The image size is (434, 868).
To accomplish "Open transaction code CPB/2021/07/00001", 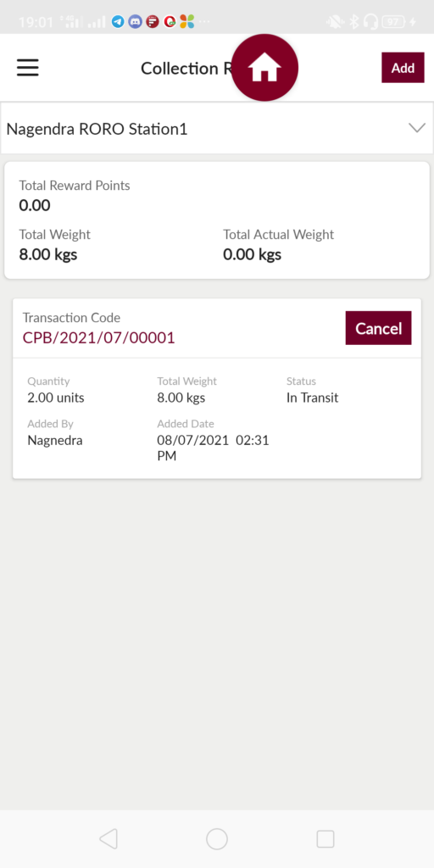I will click(98, 337).
